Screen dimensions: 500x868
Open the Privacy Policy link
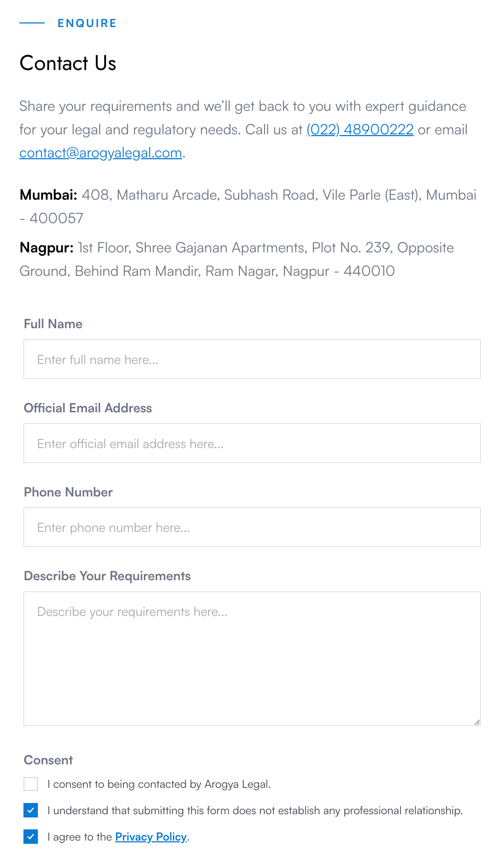tap(151, 837)
